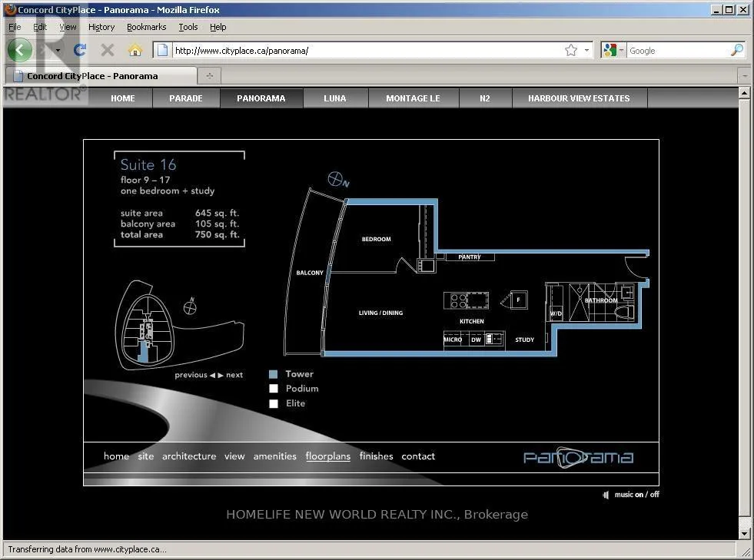Click the browser Back arrow button
This screenshot has width=754, height=560.
[x=20, y=51]
